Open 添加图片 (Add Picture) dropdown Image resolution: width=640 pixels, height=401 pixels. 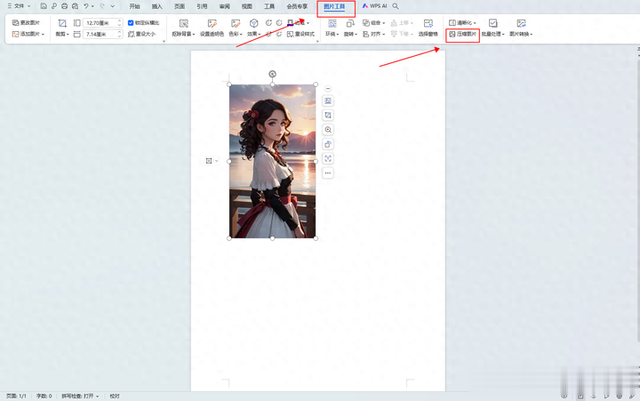(28, 34)
